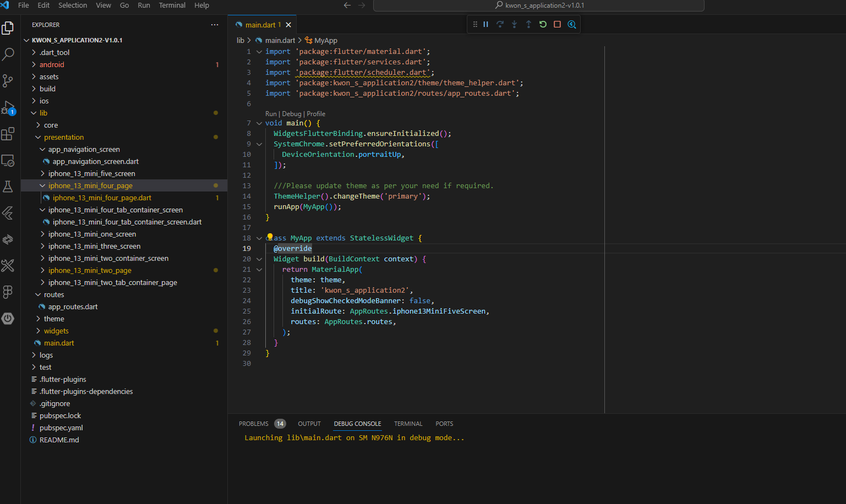The height and width of the screenshot is (504, 846).
Task: Expand the widgets folder
Action: [x=38, y=331]
